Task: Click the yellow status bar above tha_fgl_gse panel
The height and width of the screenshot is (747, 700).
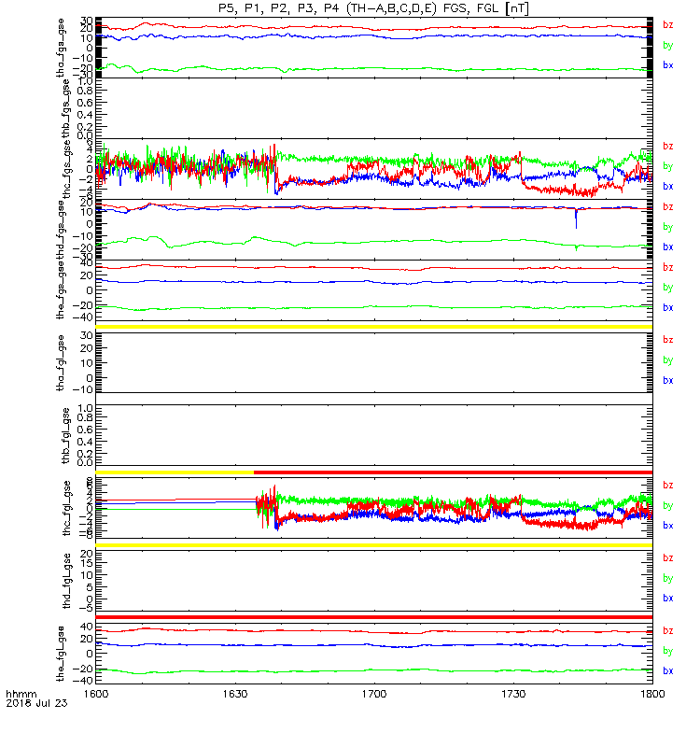Action: click(x=374, y=327)
